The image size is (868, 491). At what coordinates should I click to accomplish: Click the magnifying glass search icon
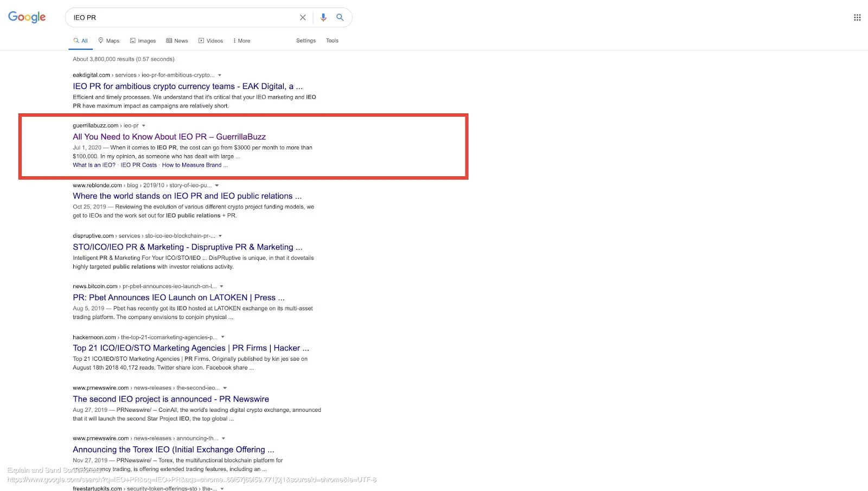[340, 17]
